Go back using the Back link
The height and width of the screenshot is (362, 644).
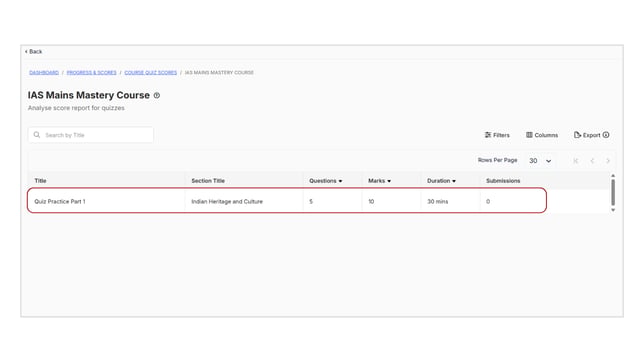33,52
